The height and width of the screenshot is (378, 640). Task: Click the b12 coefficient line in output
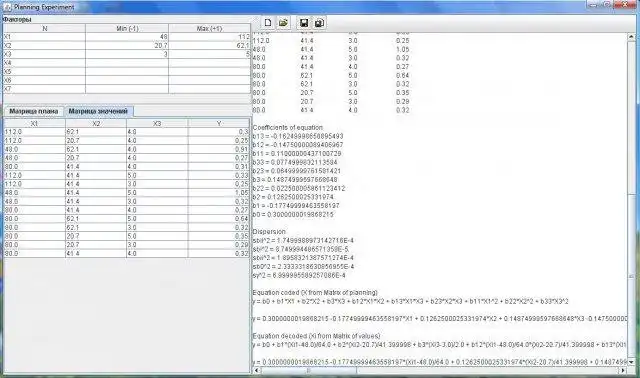(x=298, y=145)
